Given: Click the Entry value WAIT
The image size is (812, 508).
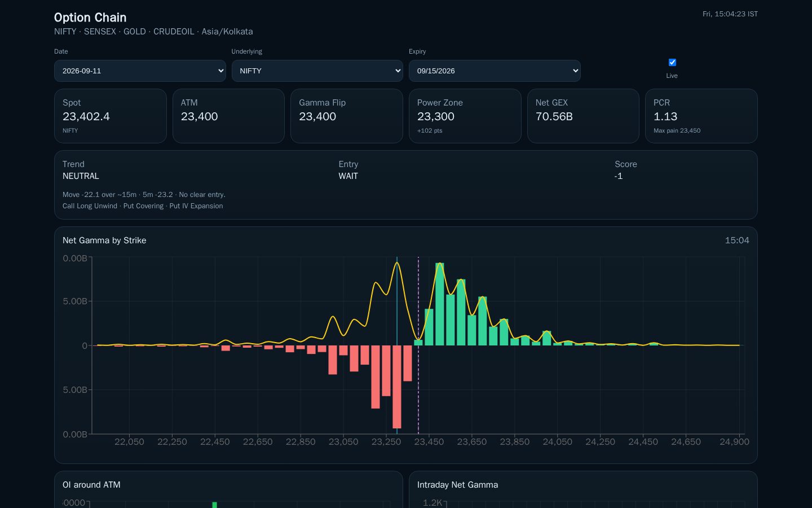Looking at the screenshot, I should pyautogui.click(x=348, y=176).
